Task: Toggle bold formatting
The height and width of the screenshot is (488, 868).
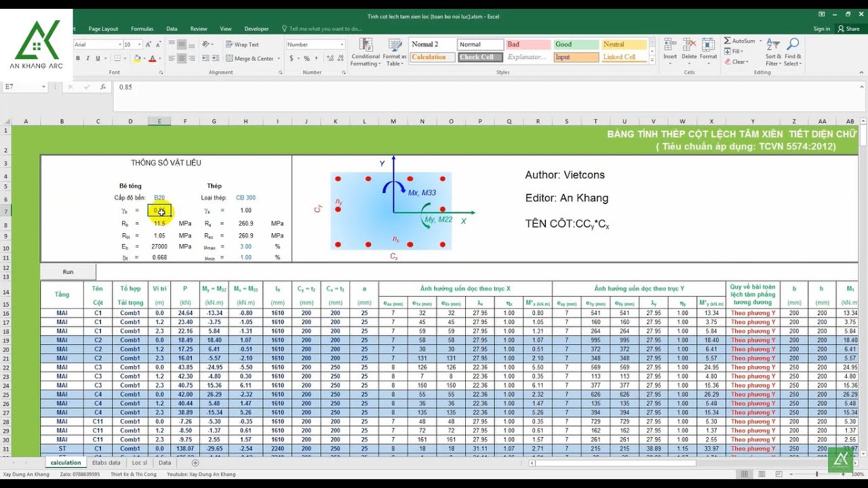Action: pos(78,58)
